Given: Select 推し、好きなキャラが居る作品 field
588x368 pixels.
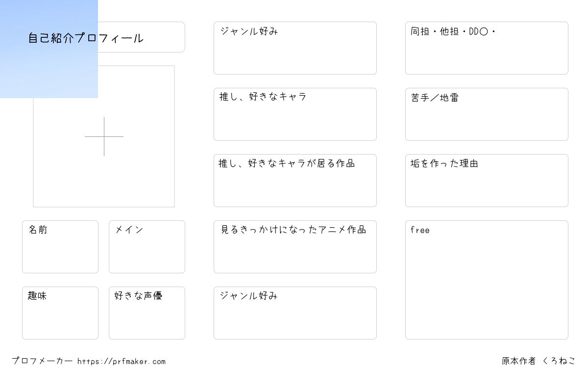Looking at the screenshot, I should coord(295,181).
